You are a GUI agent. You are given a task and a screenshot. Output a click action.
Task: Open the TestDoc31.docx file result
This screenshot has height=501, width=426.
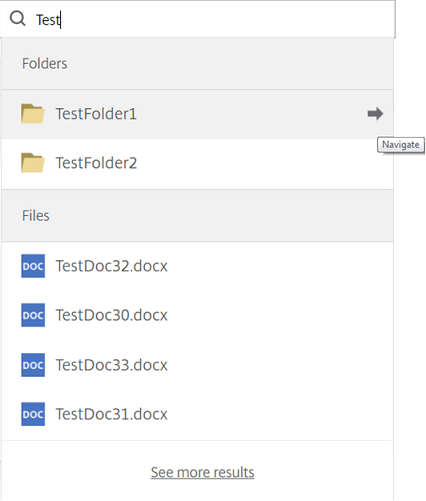[x=197, y=414]
